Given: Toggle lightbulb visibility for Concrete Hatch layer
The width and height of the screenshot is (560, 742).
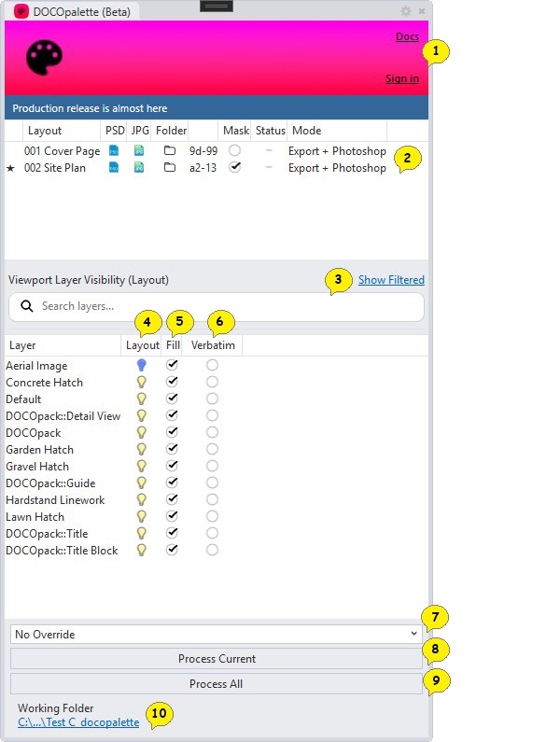Looking at the screenshot, I should pos(141,382).
